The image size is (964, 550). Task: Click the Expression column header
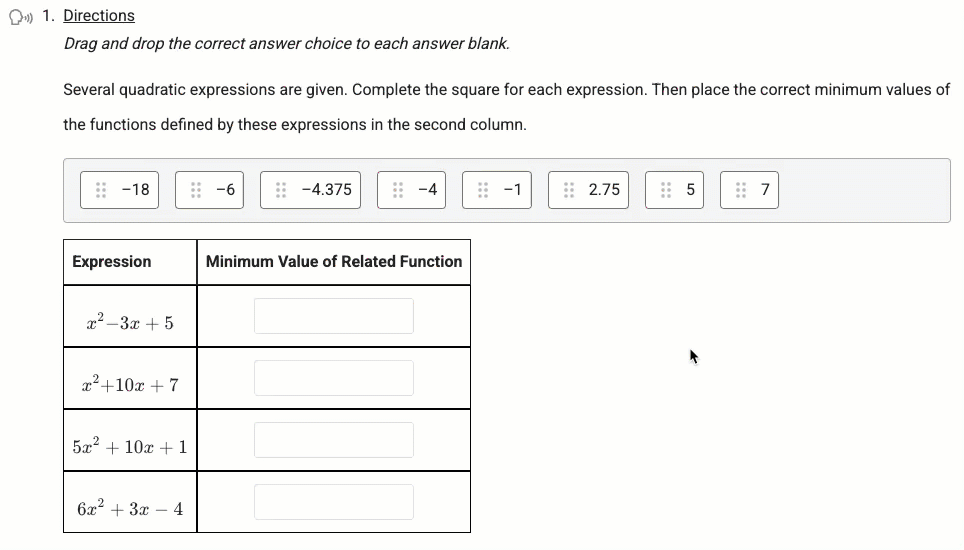tap(111, 262)
